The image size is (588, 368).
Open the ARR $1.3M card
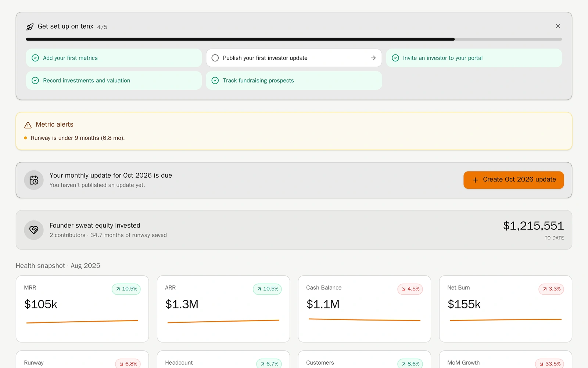[223, 309]
